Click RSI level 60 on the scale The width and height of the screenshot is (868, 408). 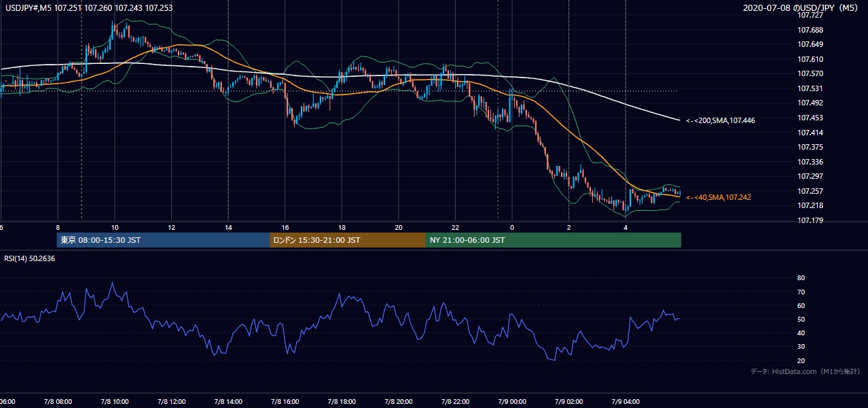(x=801, y=305)
